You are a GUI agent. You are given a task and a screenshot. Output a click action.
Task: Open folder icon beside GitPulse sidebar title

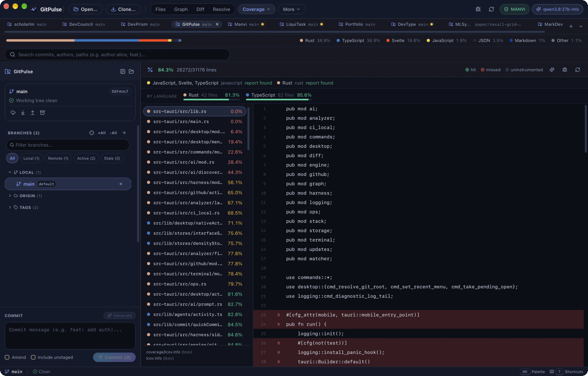[x=131, y=72]
